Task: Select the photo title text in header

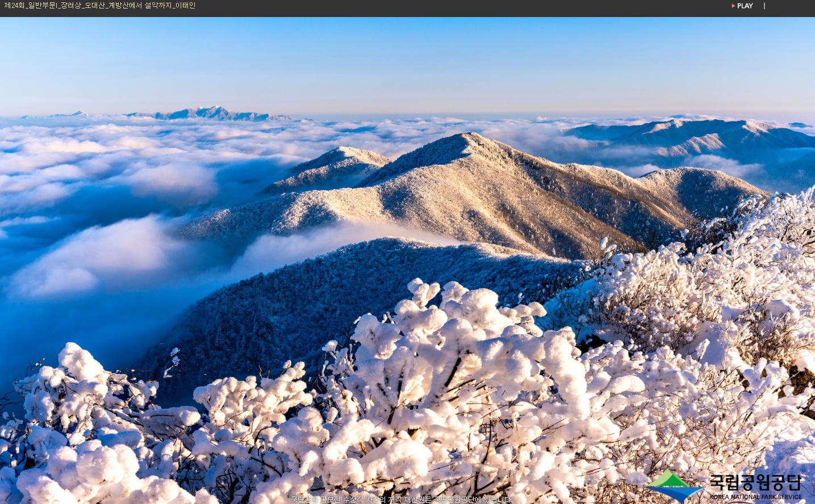Action: [x=99, y=6]
